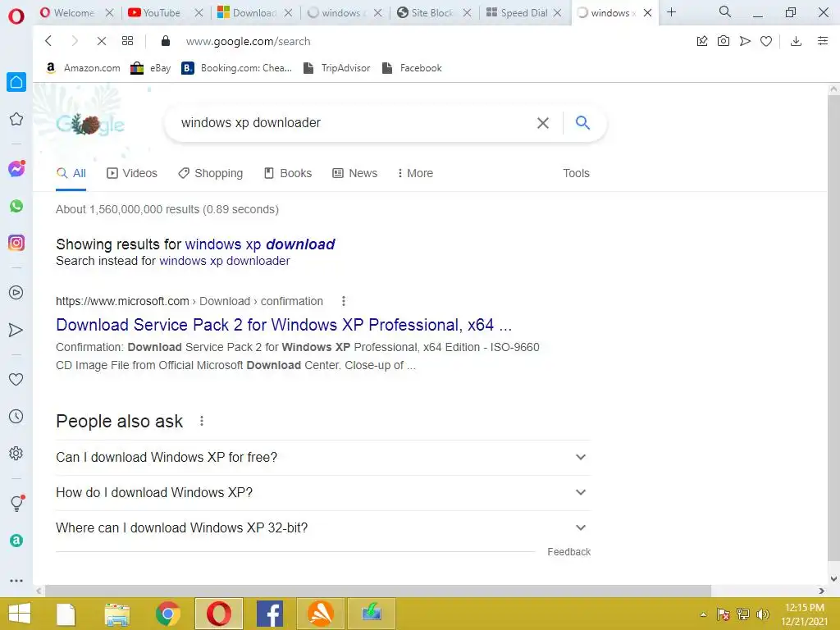Click the Google holiday doodle logo
This screenshot has width=840, height=630.
[90, 125]
